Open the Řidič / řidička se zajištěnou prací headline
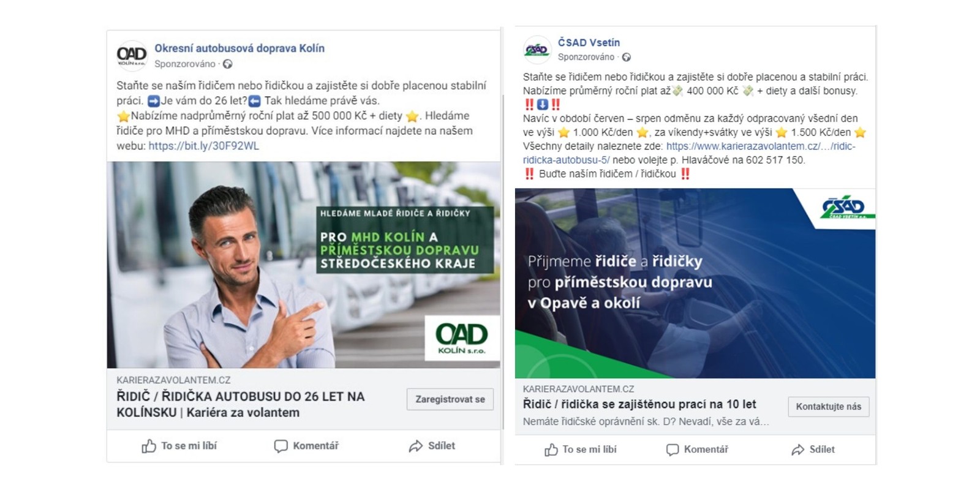This screenshot has height=490, width=980. pos(639,404)
